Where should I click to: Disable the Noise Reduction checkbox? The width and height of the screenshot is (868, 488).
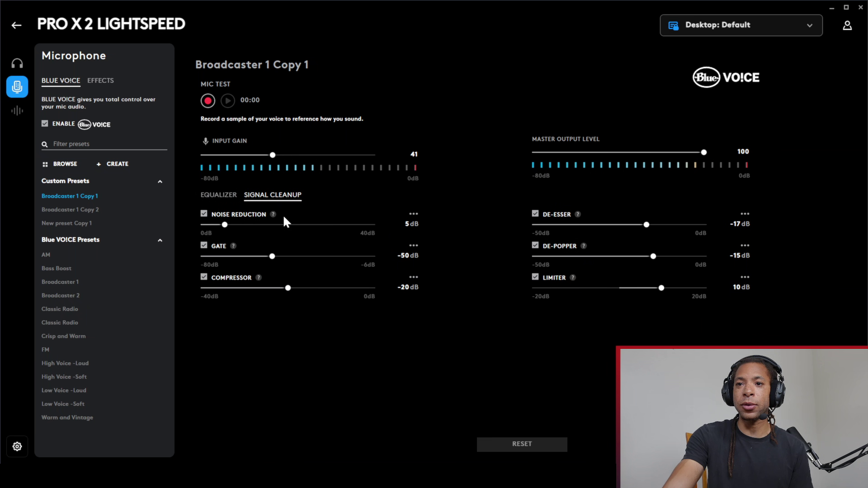(204, 214)
